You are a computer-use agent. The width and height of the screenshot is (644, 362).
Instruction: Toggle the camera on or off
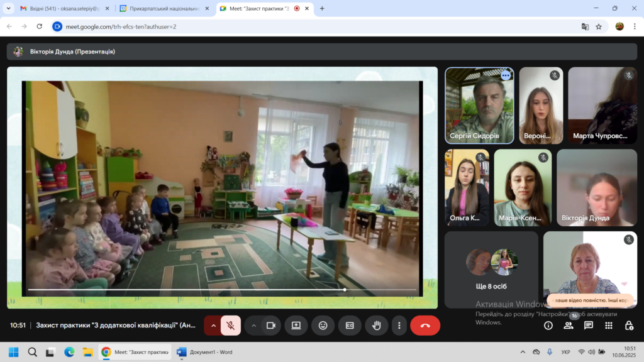pyautogui.click(x=271, y=326)
